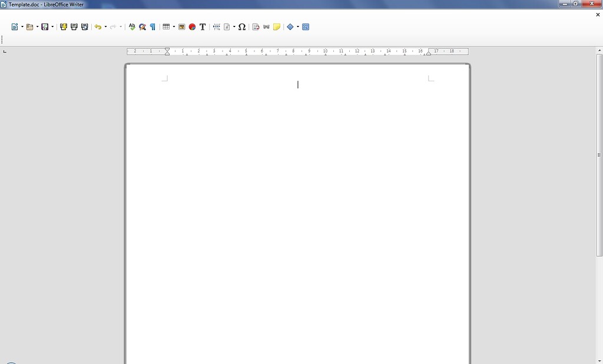Create a new blank document
Viewport: 603px width, 364px height.
[15, 27]
